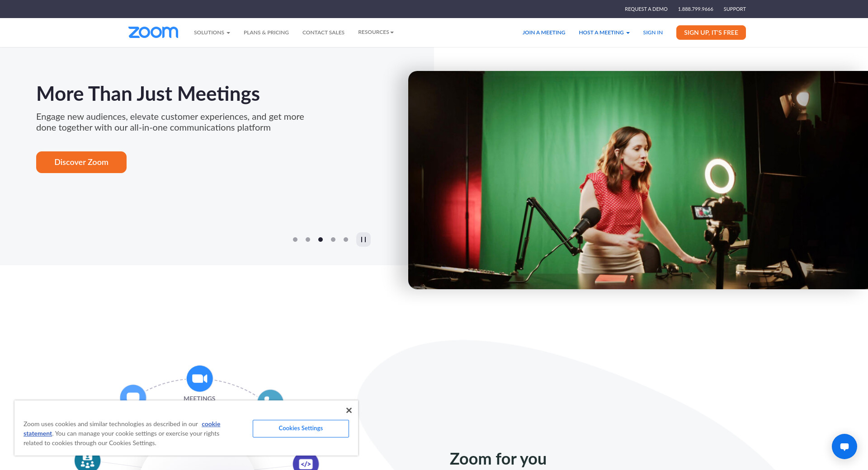This screenshot has width=868, height=470.
Task: Click the Discover Zoom button
Action: point(81,162)
